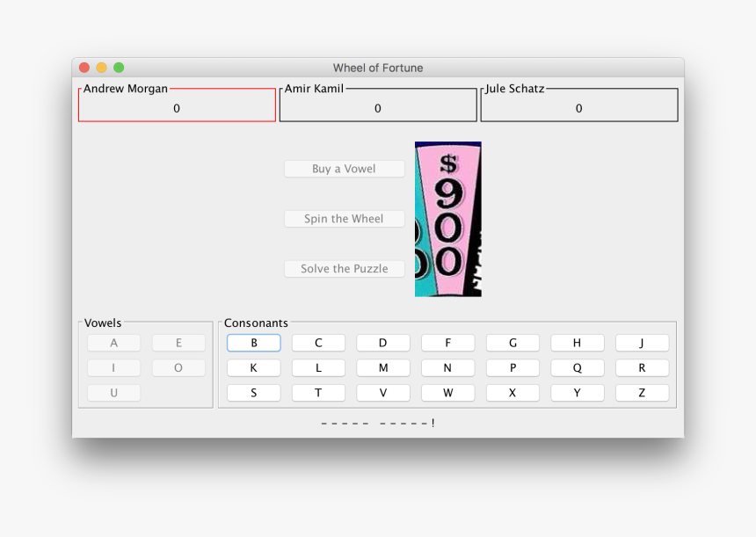Click Buy a Vowel

[345, 169]
